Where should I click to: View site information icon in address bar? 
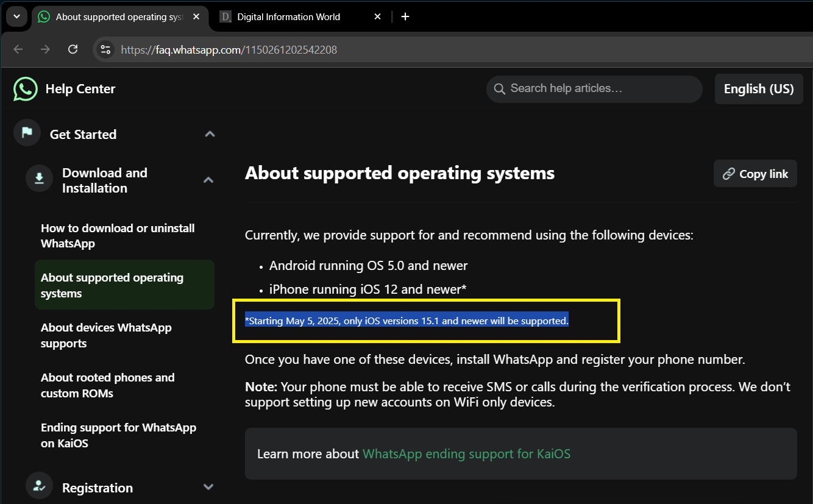tap(105, 49)
